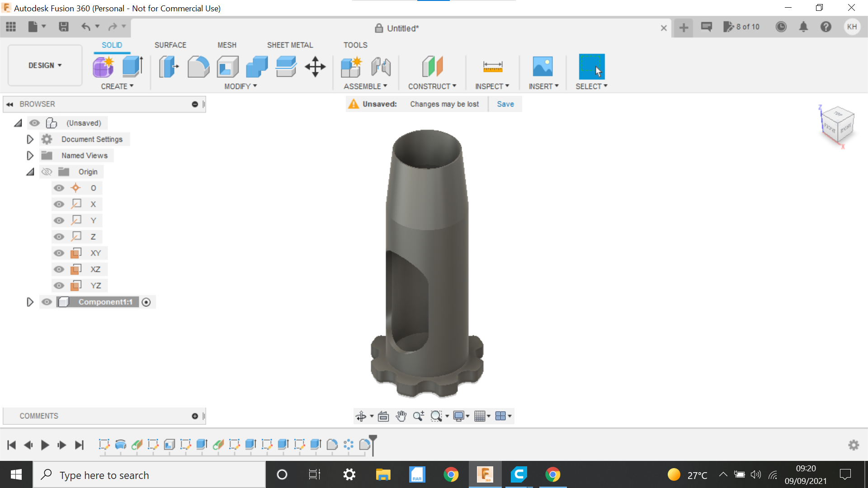This screenshot has height=488, width=868.
Task: Click the New Component icon in Create
Action: coord(104,67)
